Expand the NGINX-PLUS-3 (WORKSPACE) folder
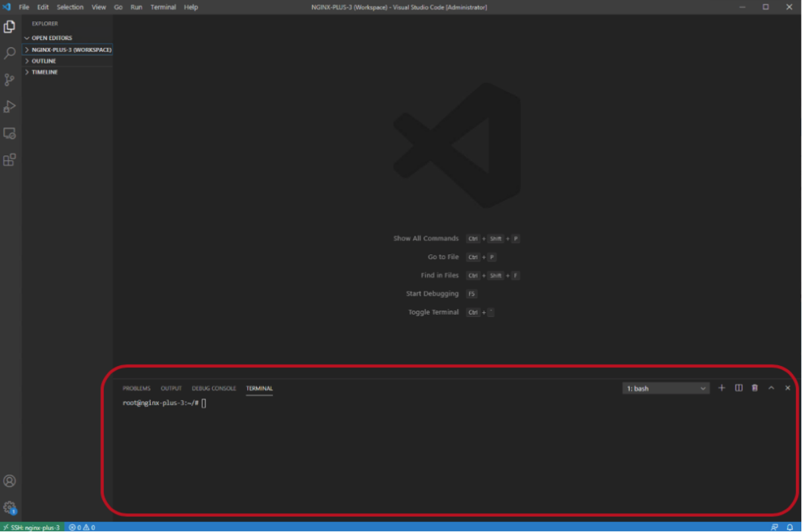Viewport: 802px width, 532px height. [x=68, y=50]
